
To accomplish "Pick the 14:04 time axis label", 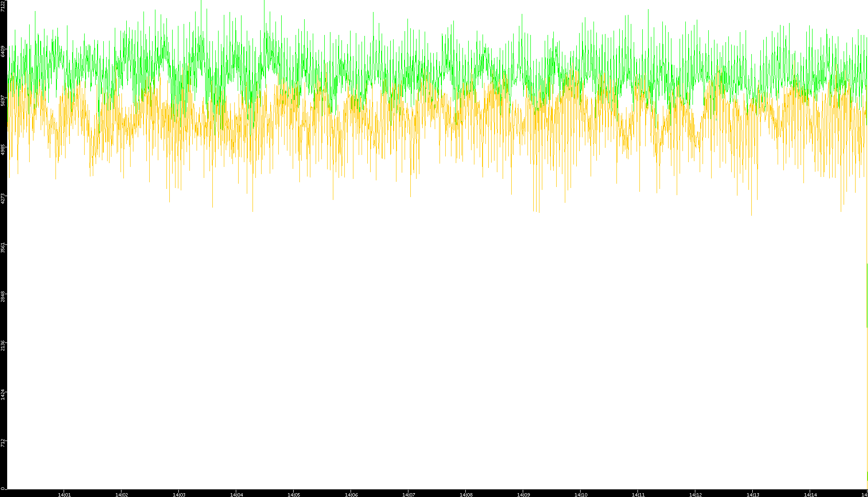I will click(x=236, y=495).
